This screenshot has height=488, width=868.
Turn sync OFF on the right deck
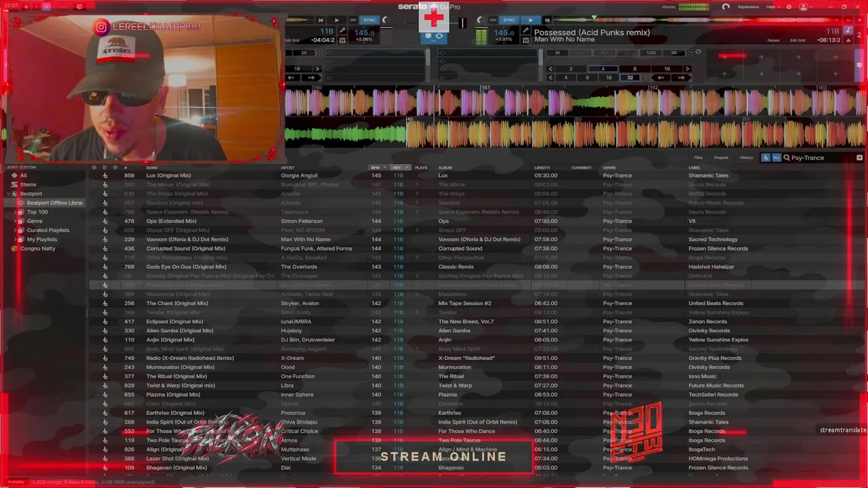(493, 20)
